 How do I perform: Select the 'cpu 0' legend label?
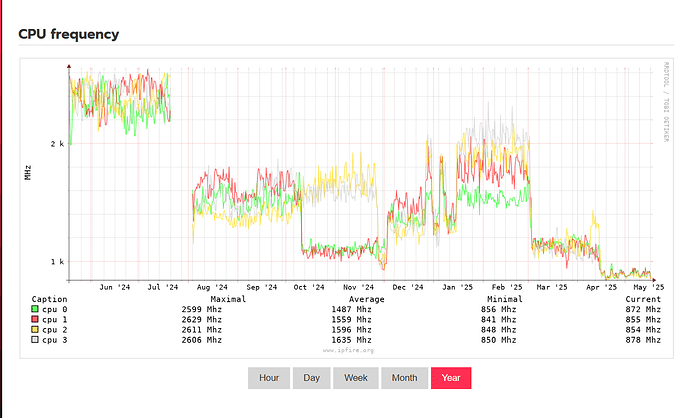point(55,309)
